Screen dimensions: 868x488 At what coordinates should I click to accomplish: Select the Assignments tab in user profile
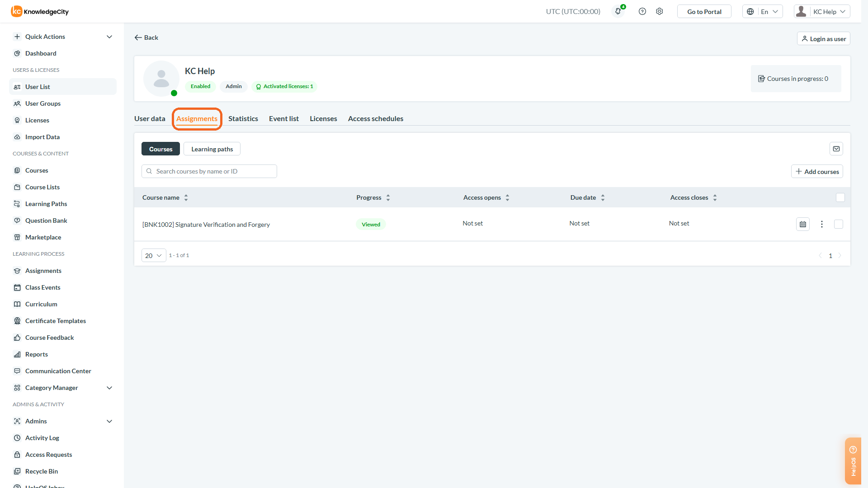(197, 118)
